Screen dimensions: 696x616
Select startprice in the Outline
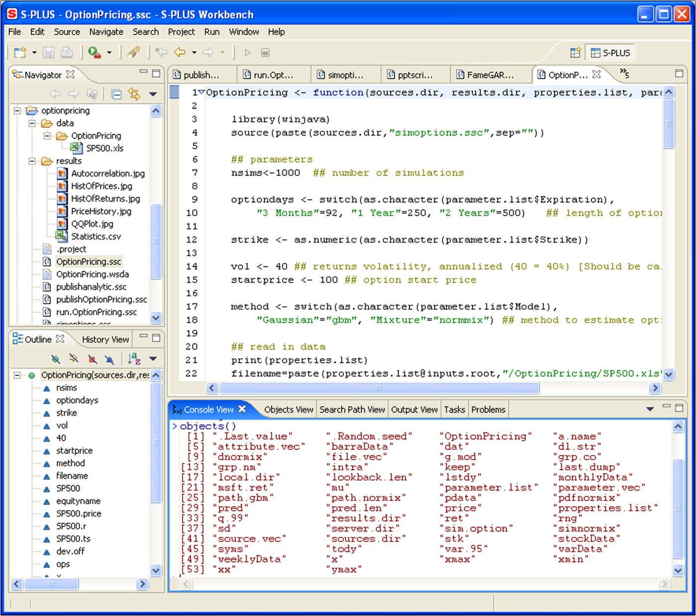(74, 450)
